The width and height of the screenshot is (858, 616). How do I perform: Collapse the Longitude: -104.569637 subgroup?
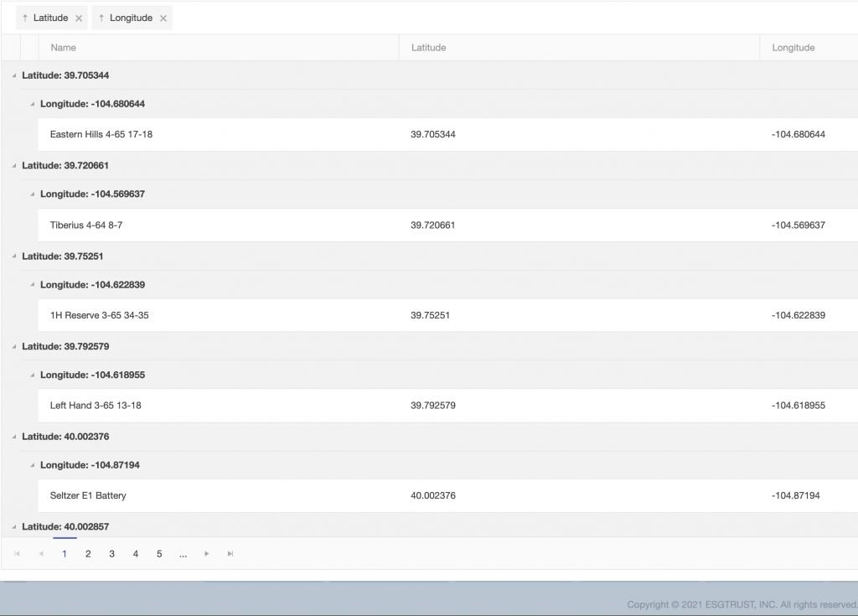coord(33,194)
